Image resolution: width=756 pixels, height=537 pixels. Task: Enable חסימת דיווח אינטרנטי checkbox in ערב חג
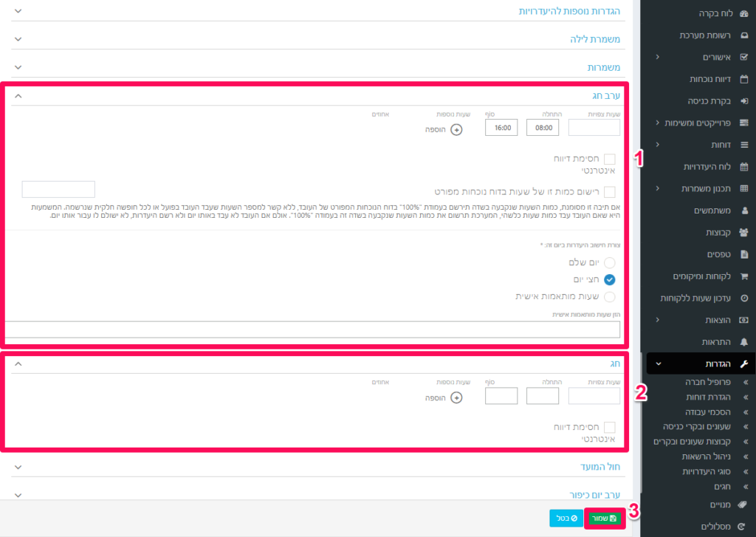pyautogui.click(x=610, y=160)
